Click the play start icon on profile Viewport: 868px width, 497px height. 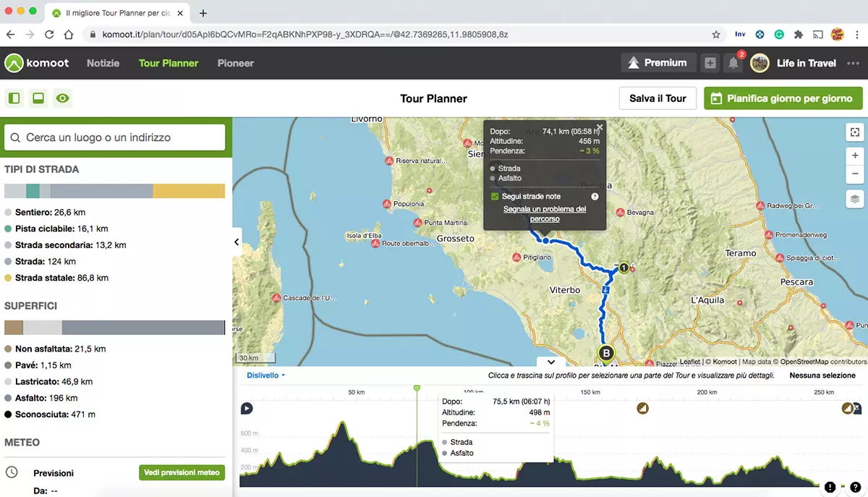pos(247,409)
